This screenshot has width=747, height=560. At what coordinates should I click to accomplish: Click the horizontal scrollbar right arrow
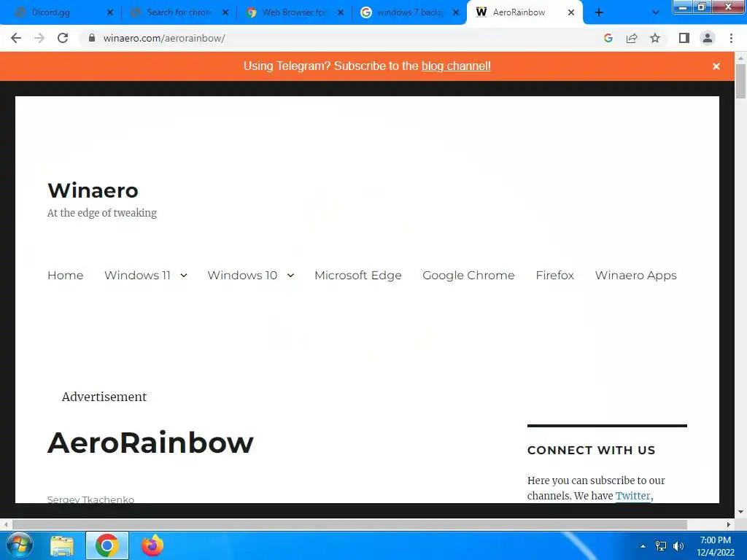(729, 524)
